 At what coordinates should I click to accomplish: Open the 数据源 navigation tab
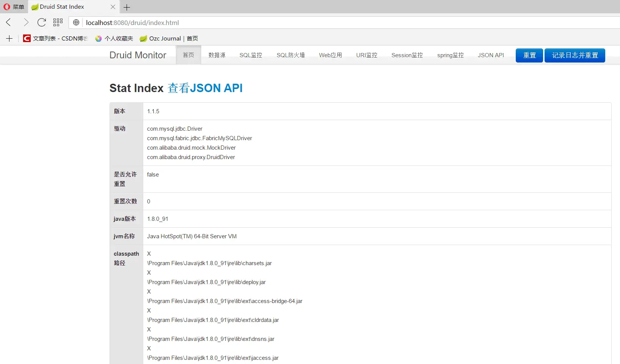click(217, 55)
